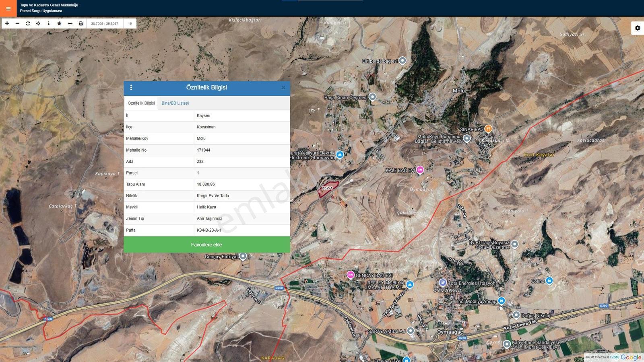The height and width of the screenshot is (362, 644).
Task: Click the Byr Garage Boyasız Göçük Düzeltme pin
Action: coord(514,244)
